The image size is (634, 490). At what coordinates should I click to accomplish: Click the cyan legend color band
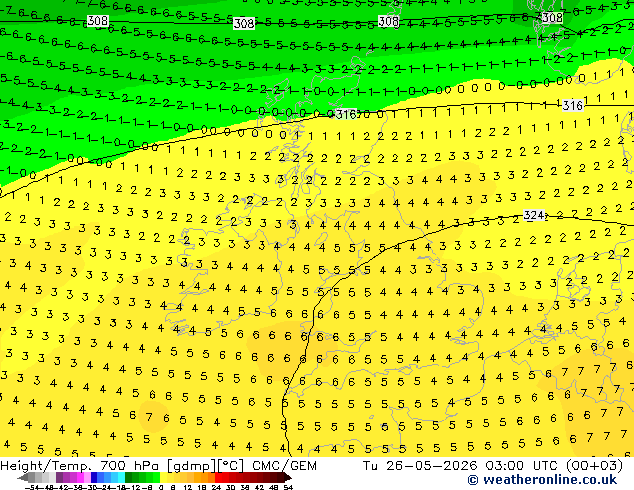click(122, 477)
